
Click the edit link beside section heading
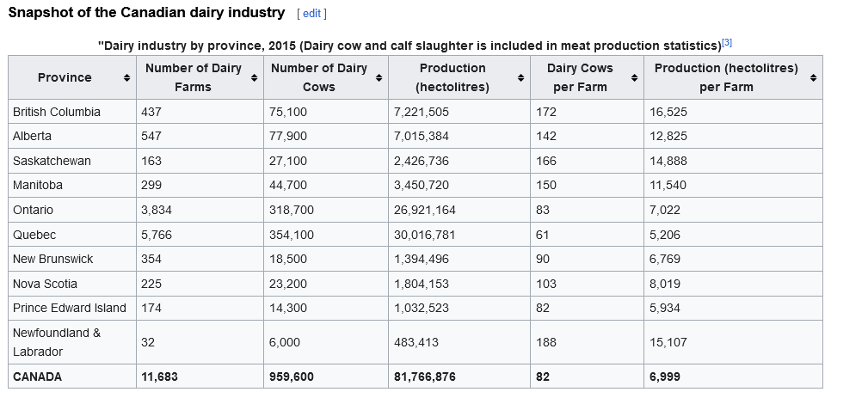pos(311,14)
